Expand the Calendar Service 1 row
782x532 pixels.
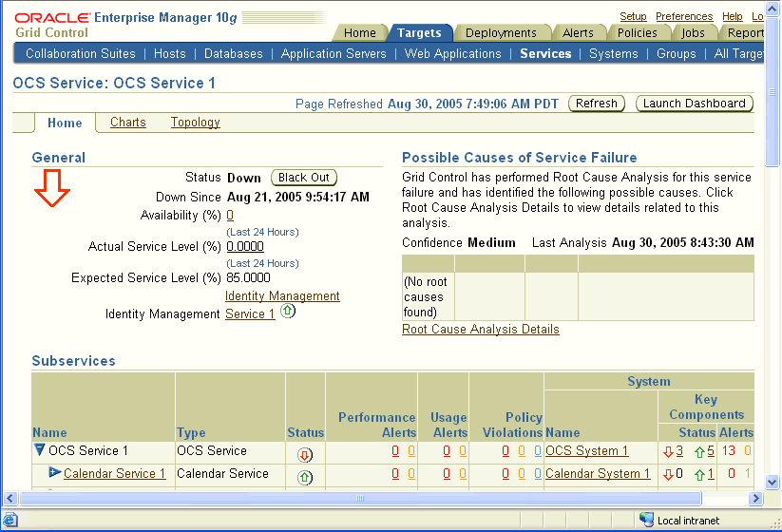54,473
